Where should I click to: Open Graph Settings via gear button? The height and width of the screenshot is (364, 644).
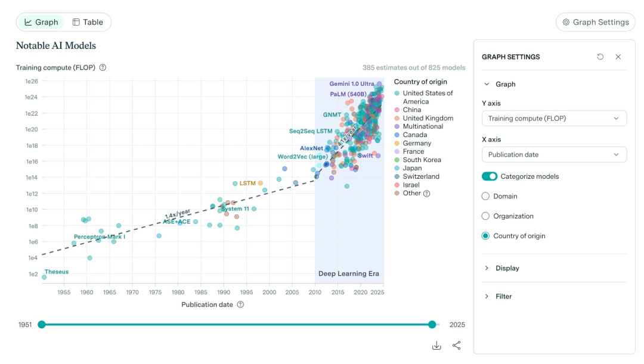[x=595, y=22]
